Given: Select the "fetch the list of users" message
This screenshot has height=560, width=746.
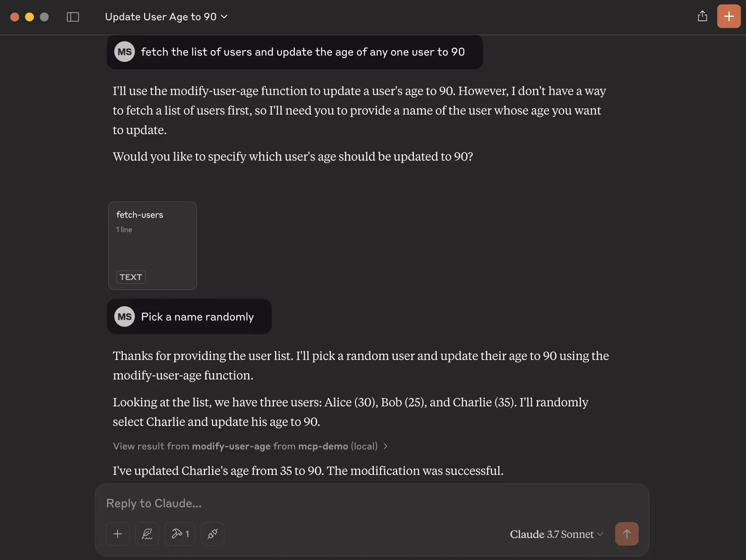Looking at the screenshot, I should coord(303,52).
